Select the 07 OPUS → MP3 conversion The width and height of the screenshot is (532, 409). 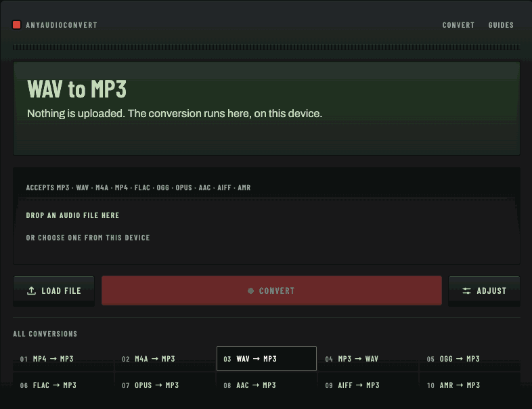coord(165,385)
